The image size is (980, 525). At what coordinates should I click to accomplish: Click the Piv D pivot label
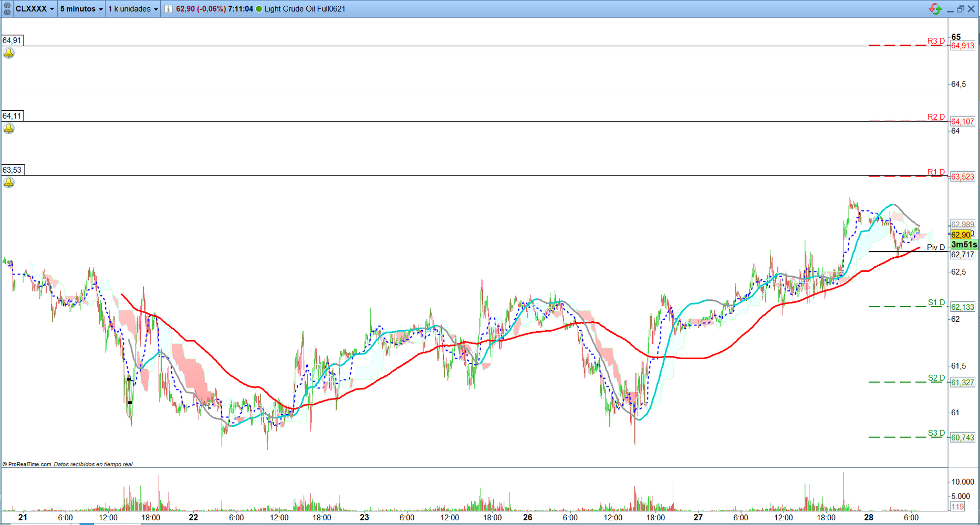(x=935, y=247)
